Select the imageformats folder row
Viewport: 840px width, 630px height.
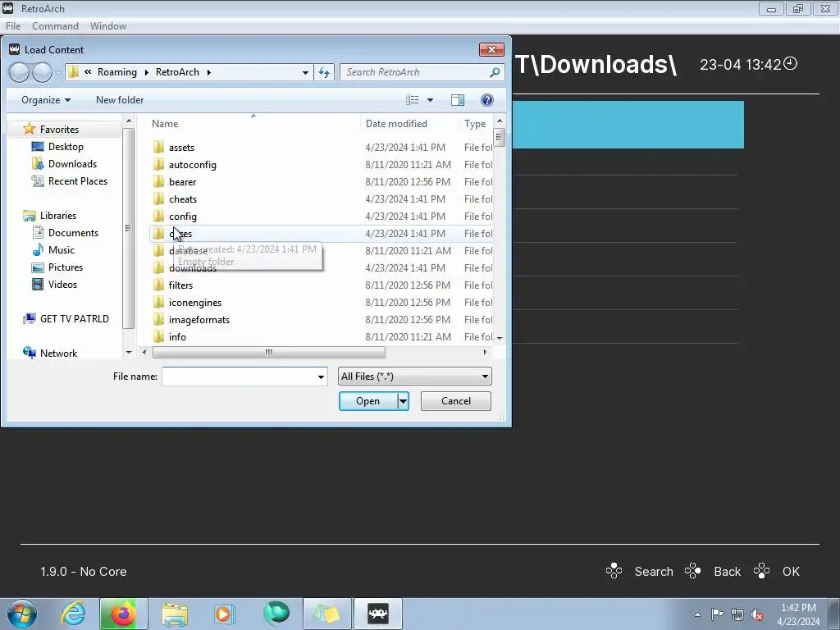321,320
